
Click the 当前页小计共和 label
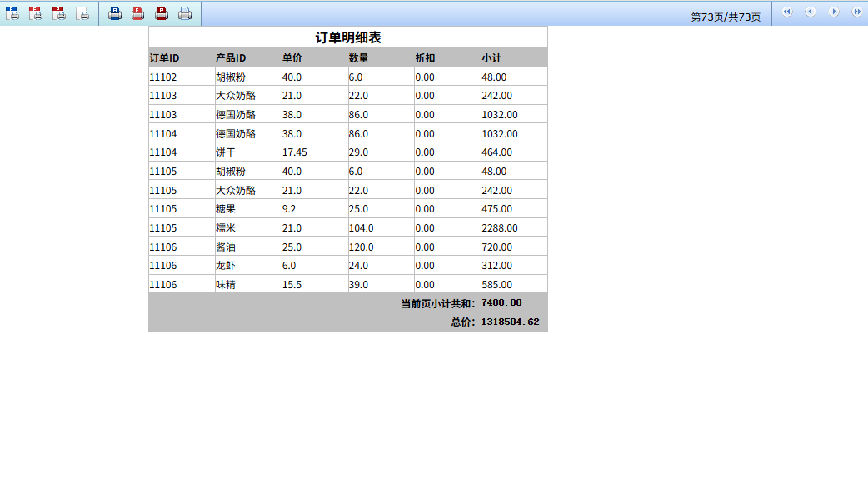[438, 303]
